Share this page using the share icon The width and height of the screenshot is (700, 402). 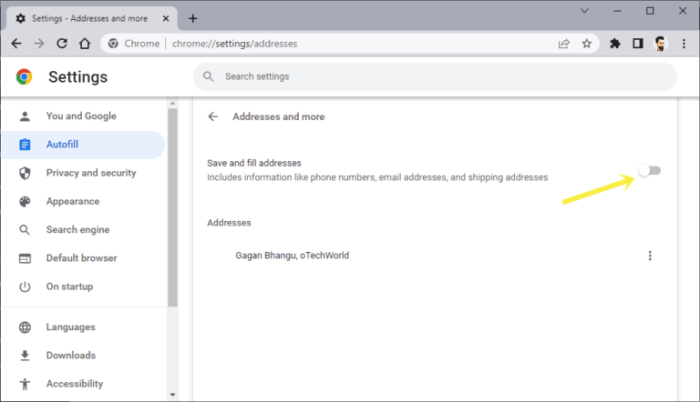(x=564, y=44)
